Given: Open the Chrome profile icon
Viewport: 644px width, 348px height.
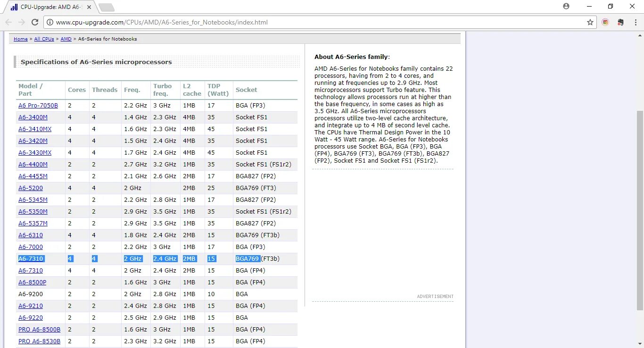Looking at the screenshot, I should [x=566, y=6].
